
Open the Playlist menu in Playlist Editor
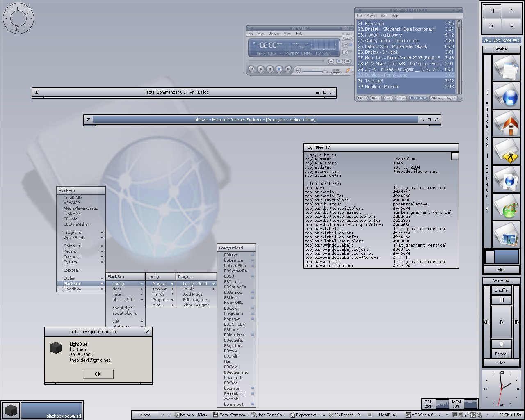click(x=371, y=16)
